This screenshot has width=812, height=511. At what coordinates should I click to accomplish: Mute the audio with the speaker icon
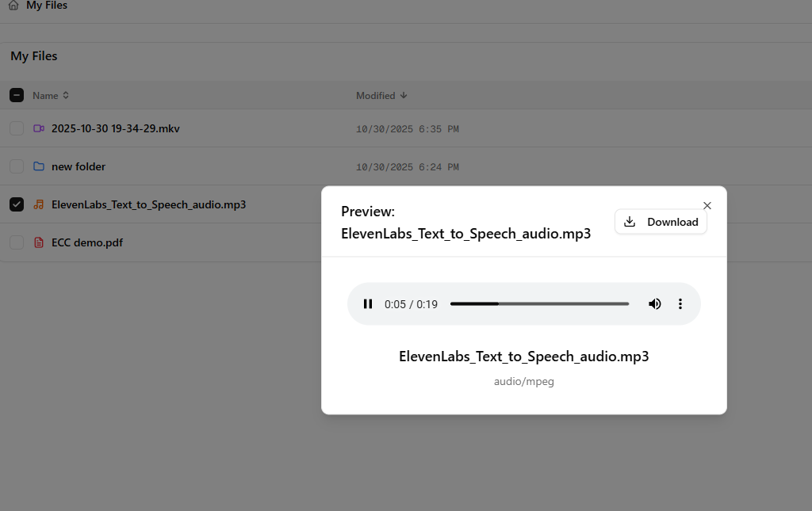tap(654, 304)
